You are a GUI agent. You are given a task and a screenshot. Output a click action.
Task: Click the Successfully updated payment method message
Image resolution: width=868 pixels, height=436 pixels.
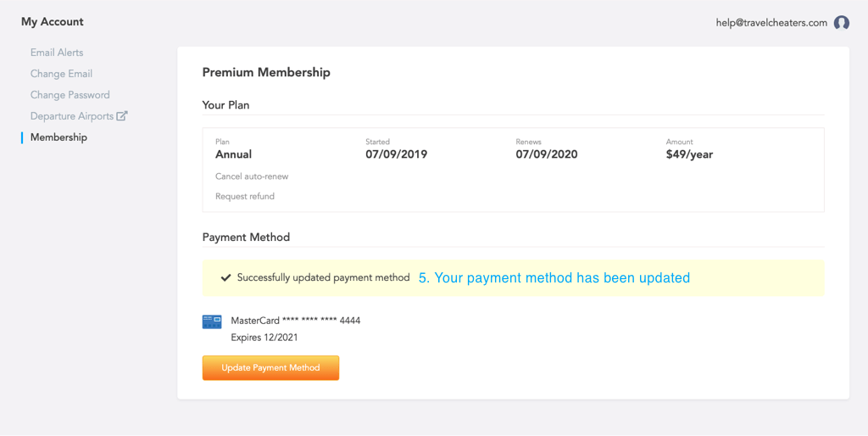click(323, 277)
